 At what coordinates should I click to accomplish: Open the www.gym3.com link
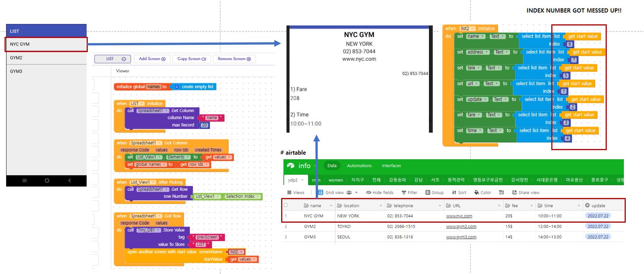tap(461, 237)
